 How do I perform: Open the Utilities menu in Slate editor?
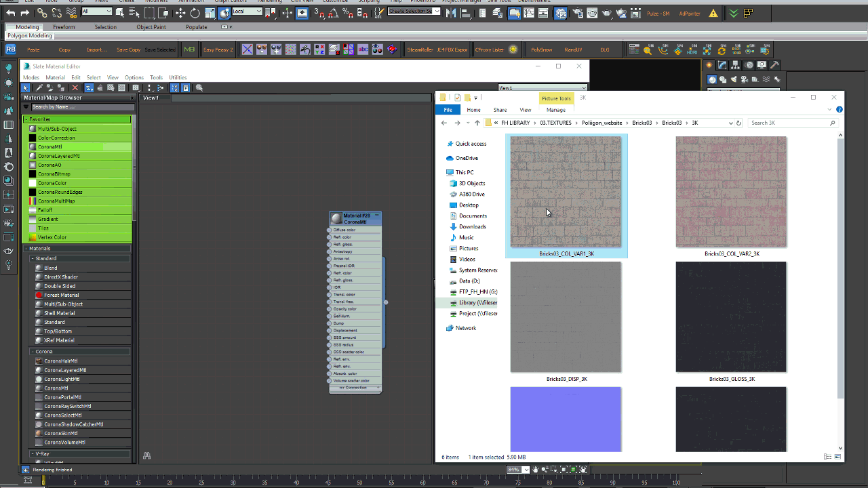[x=178, y=77]
